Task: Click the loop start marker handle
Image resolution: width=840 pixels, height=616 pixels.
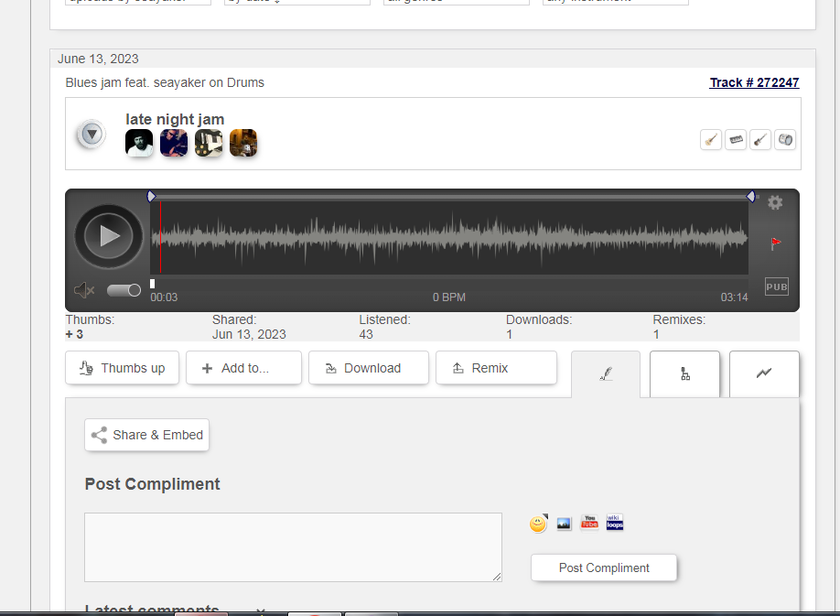Action: pos(152,197)
